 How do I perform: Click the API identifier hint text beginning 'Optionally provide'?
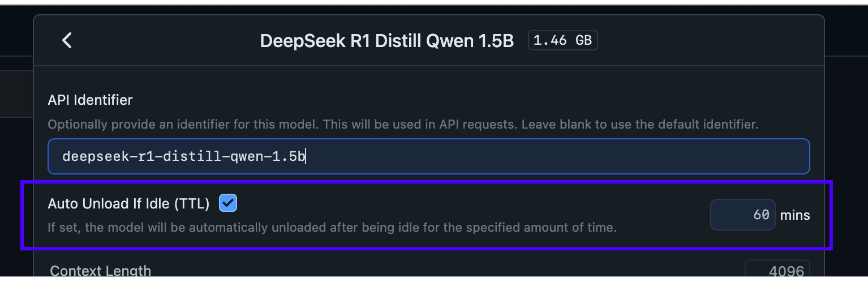click(x=402, y=124)
